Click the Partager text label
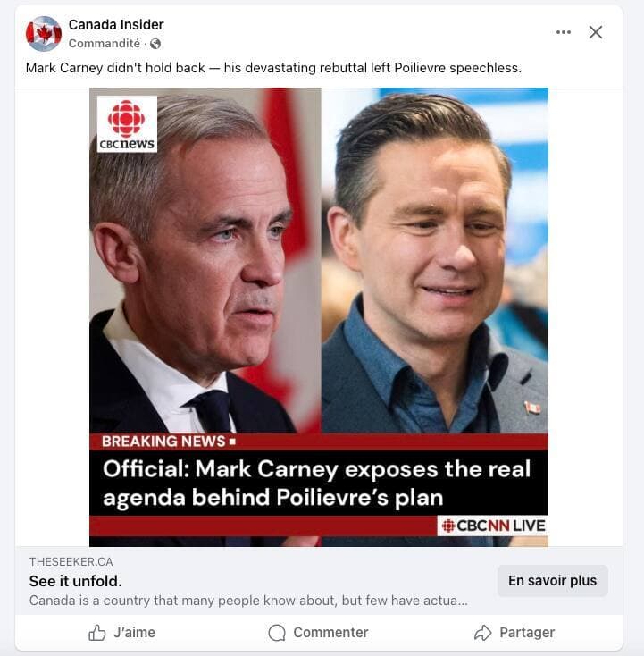The height and width of the screenshot is (656, 644). click(527, 633)
